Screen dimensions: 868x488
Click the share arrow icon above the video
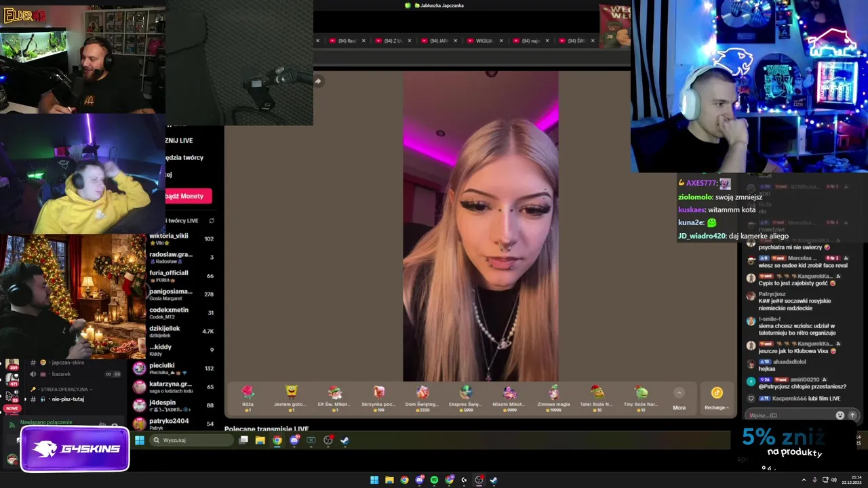click(x=317, y=81)
